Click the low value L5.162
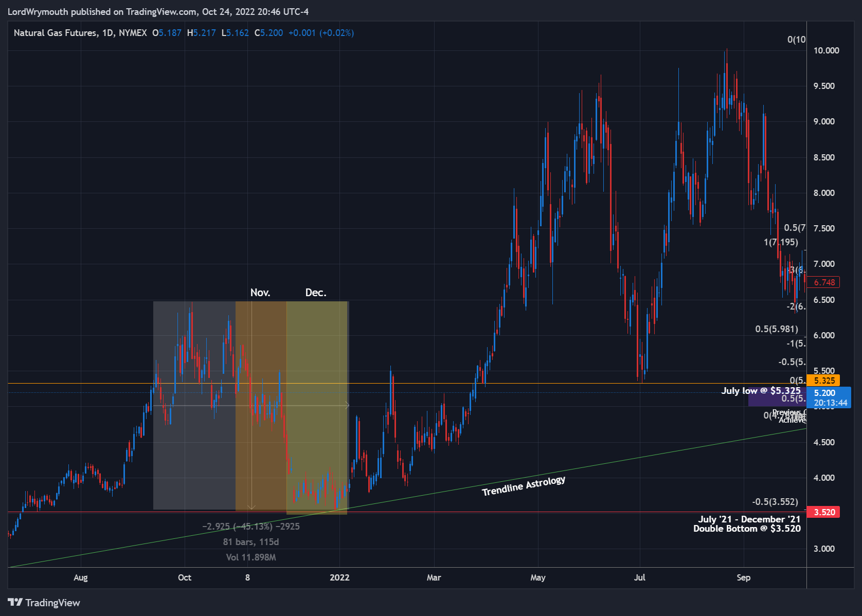The width and height of the screenshot is (862, 616). pyautogui.click(x=235, y=33)
